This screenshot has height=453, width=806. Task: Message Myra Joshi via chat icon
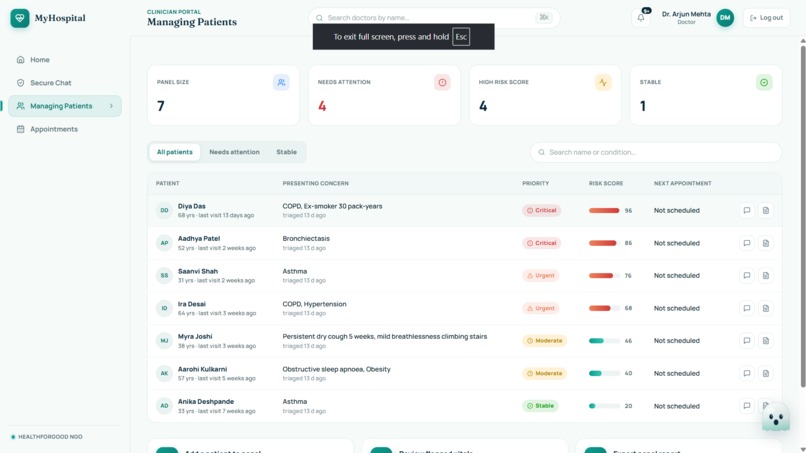coord(747,340)
